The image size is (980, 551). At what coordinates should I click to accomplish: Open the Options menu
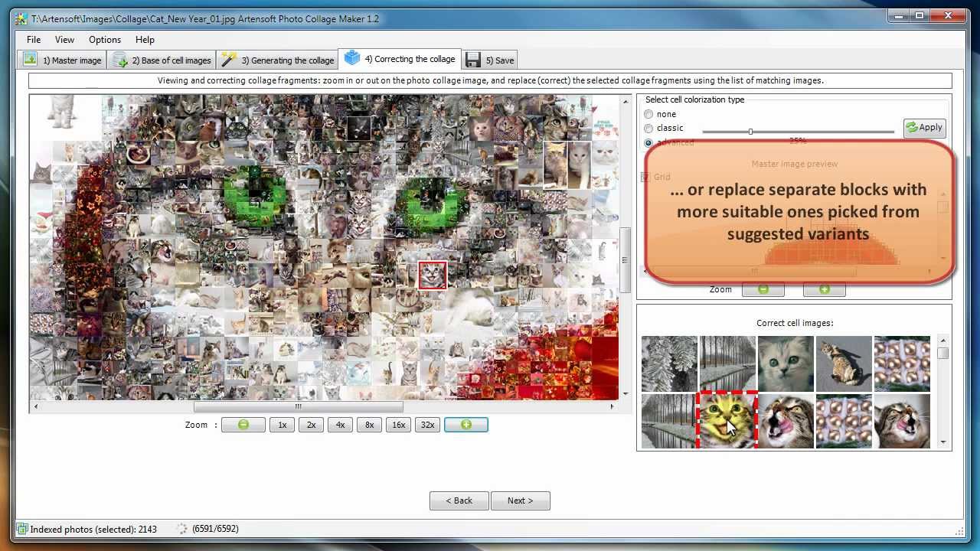[105, 40]
